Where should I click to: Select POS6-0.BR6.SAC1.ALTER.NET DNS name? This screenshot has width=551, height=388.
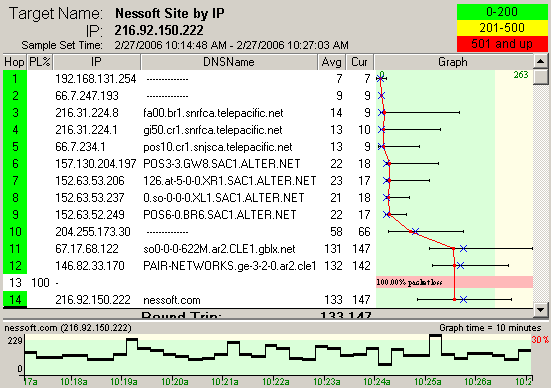click(220, 214)
